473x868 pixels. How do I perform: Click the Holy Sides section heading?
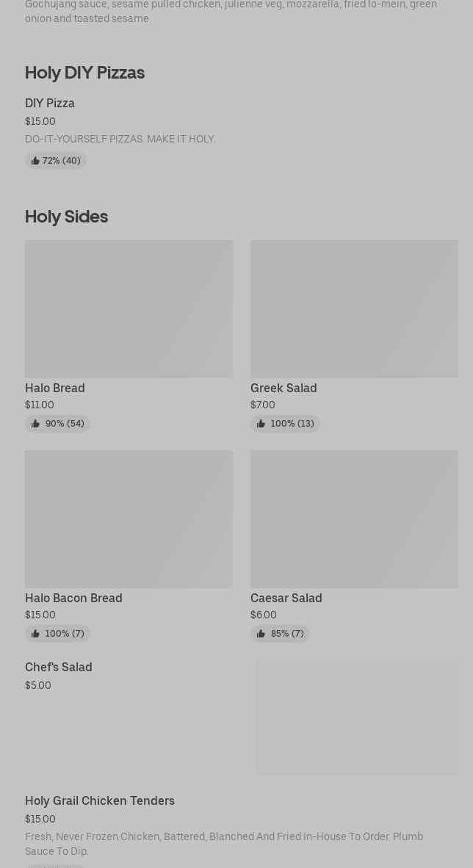(66, 217)
